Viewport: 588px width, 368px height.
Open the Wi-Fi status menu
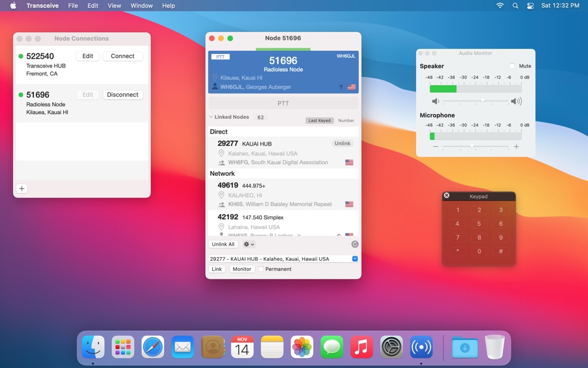[500, 6]
